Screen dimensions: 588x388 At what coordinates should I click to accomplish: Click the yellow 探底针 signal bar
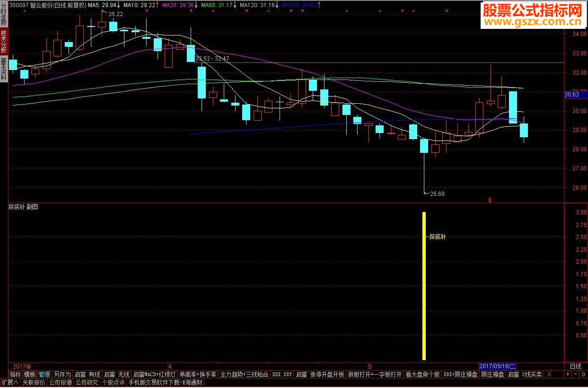pos(424,286)
